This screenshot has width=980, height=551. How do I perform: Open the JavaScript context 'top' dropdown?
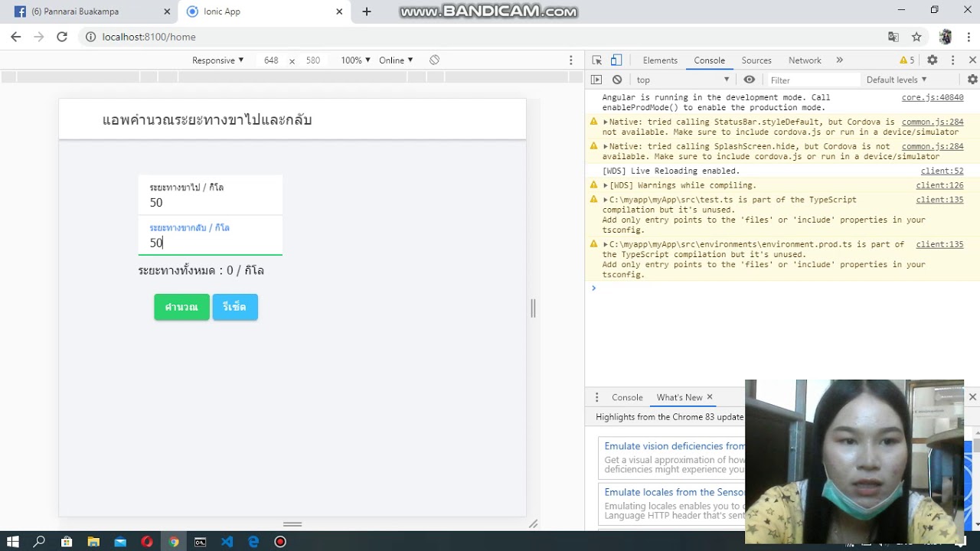681,80
